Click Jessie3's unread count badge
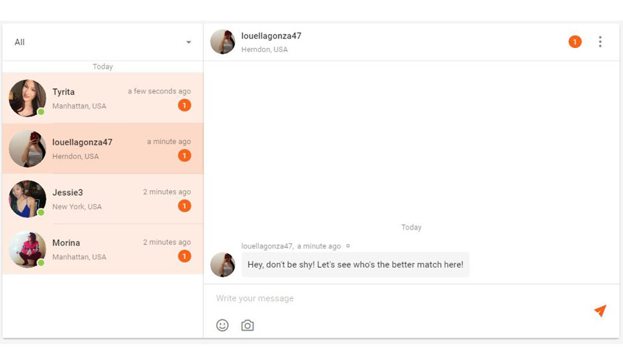 184,206
